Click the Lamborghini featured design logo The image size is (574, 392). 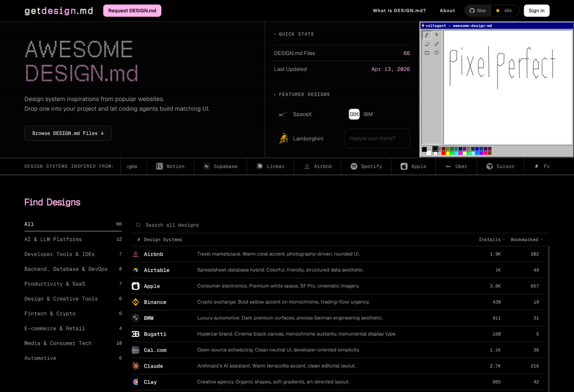point(284,139)
